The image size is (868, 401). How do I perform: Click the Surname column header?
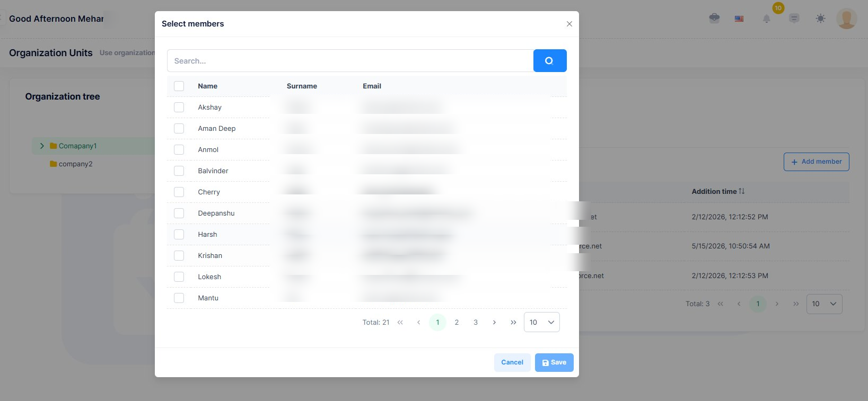pyautogui.click(x=302, y=86)
